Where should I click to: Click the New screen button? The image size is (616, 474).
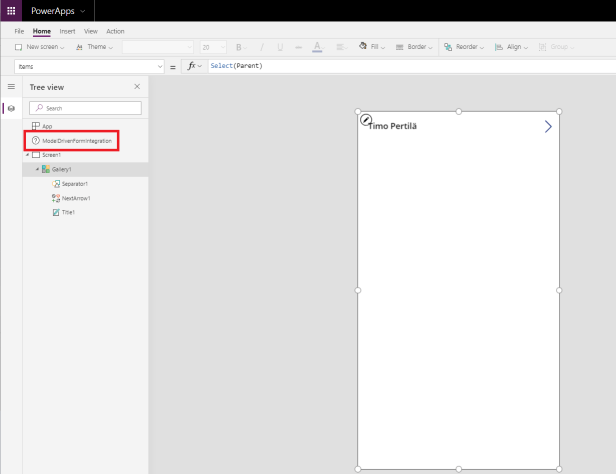[39, 47]
